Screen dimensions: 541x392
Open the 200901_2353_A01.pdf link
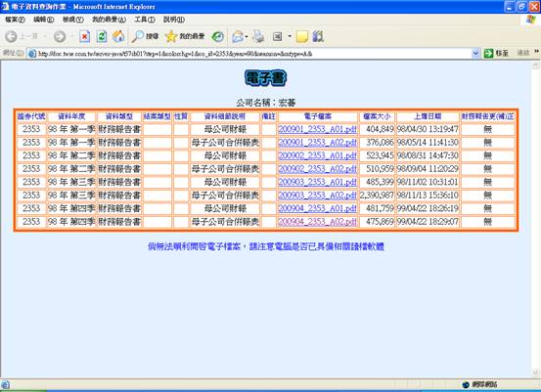[x=317, y=129]
